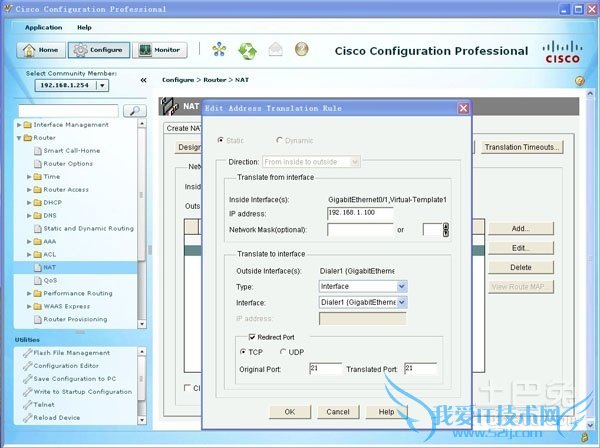Click the green refresh arrows icon
Viewport: 600px width, 448px height.
tap(247, 50)
